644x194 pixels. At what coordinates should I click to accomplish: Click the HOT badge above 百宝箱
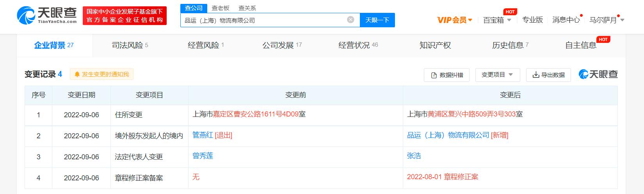click(510, 12)
